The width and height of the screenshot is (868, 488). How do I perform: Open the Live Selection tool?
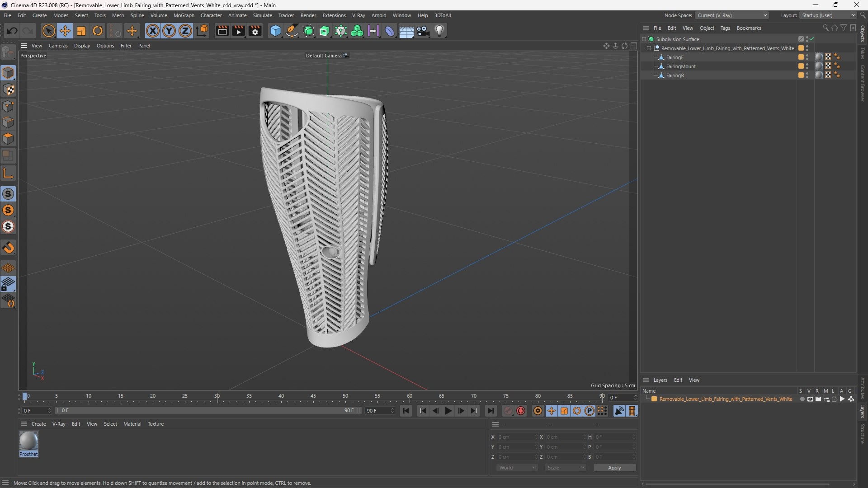click(48, 31)
